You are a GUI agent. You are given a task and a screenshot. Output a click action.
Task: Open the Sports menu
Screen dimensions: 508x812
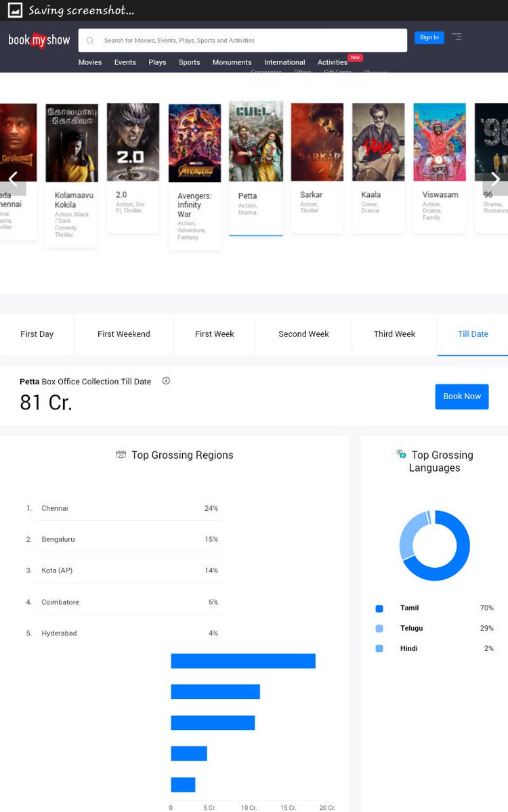(189, 62)
